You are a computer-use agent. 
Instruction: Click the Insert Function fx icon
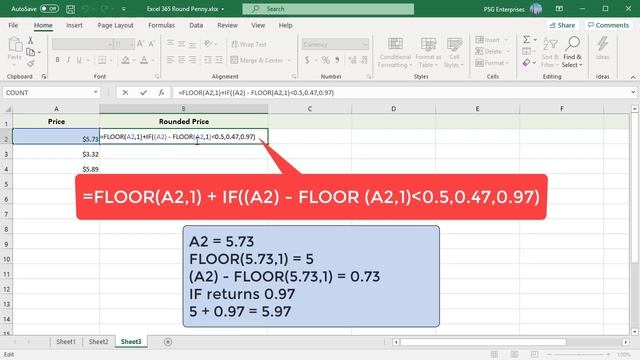pyautogui.click(x=161, y=93)
